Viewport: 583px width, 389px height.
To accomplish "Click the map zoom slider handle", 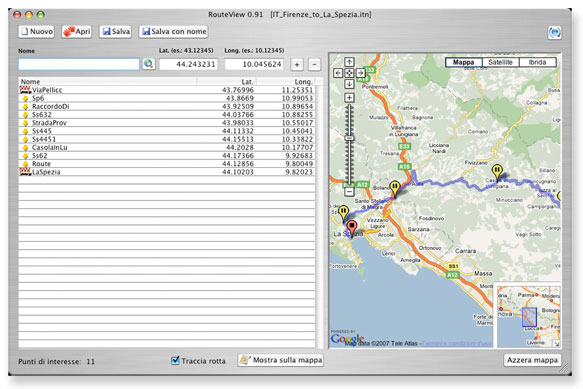I will pyautogui.click(x=349, y=138).
